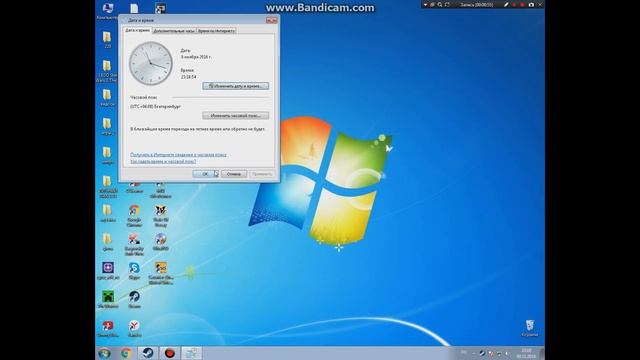Open the Skype desktop shortcut
The width and height of the screenshot is (640, 360).
point(134,271)
